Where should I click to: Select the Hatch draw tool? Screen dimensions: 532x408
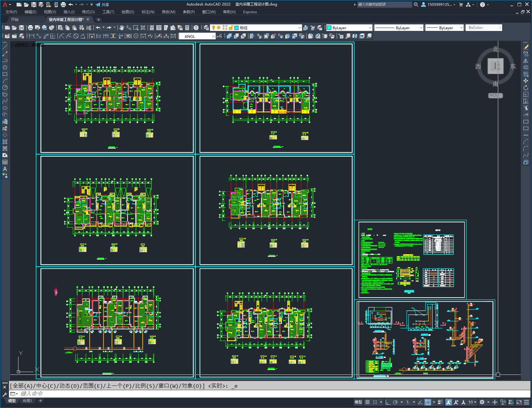tap(5, 142)
